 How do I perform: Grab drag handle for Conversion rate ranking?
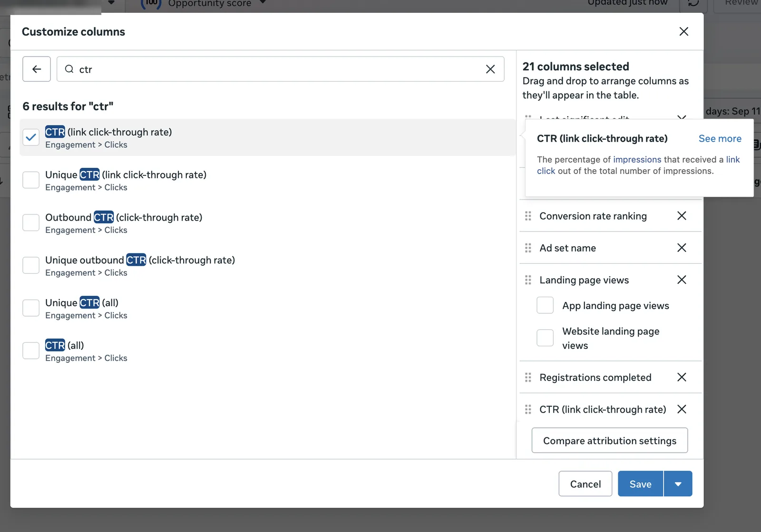(528, 216)
